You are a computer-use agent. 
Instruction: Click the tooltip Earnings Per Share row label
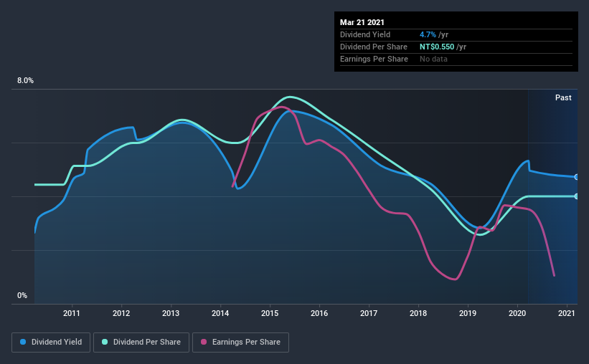[374, 59]
